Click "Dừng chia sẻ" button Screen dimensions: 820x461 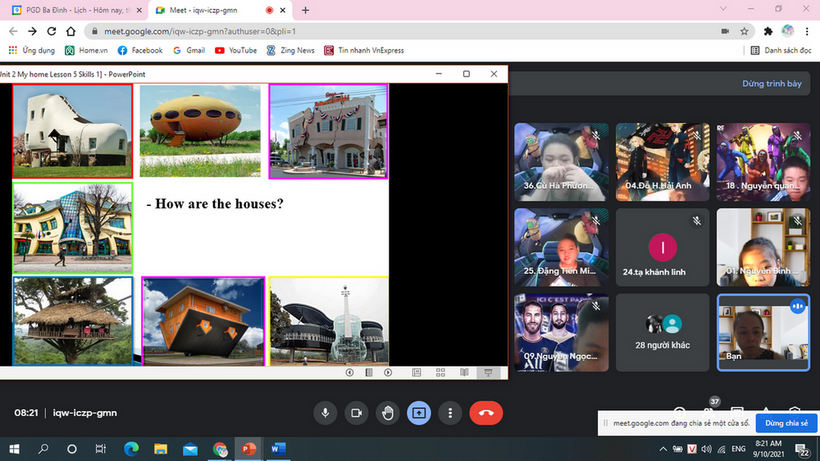point(787,424)
